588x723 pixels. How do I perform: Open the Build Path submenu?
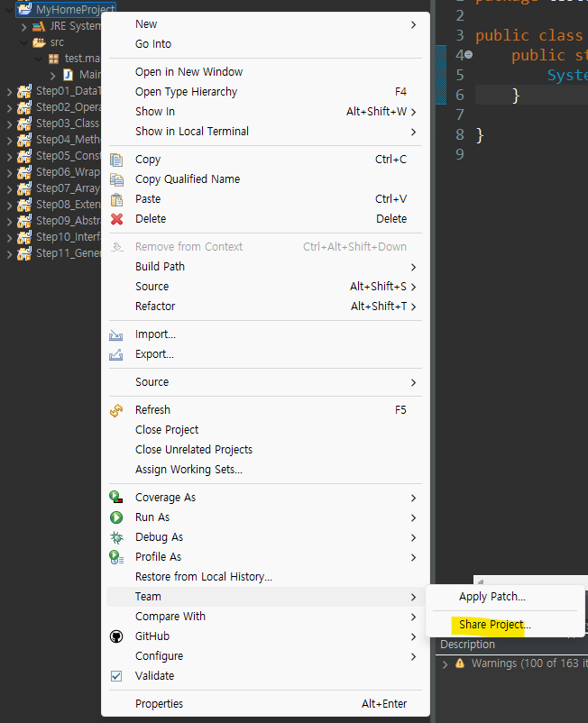pyautogui.click(x=265, y=267)
